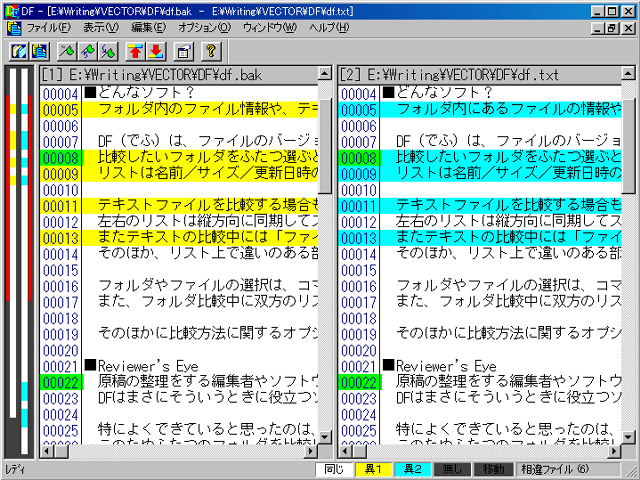Screen dimensions: 640x480
Task: Click the right arrow of the right pane's horizontal scrollbar
Action: 613,451
